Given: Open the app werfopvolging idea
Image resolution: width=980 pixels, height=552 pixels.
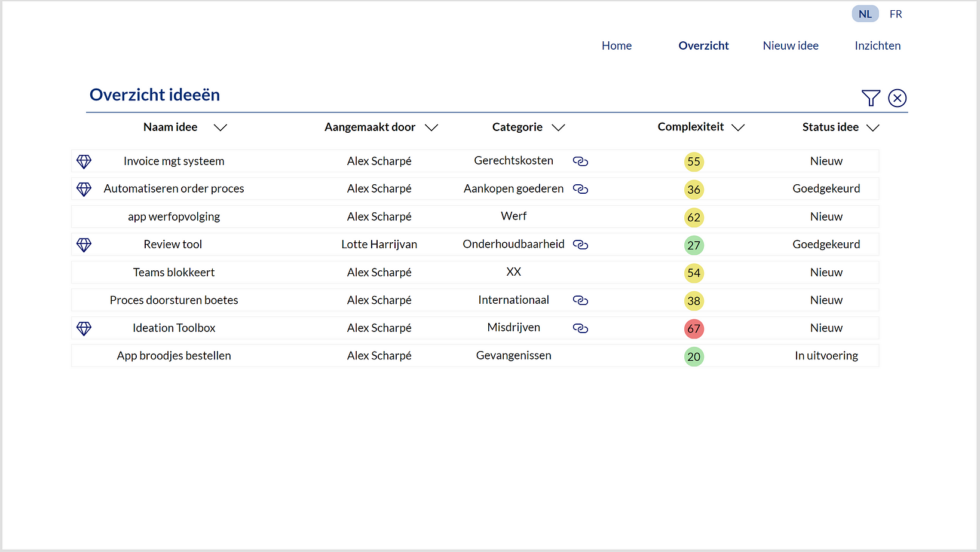Looking at the screenshot, I should (x=174, y=217).
